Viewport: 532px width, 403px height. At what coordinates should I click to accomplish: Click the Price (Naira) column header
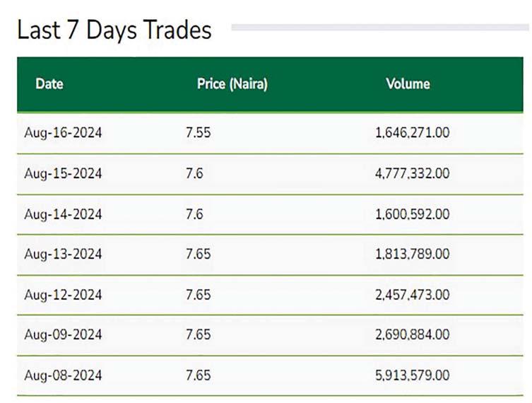click(x=232, y=84)
